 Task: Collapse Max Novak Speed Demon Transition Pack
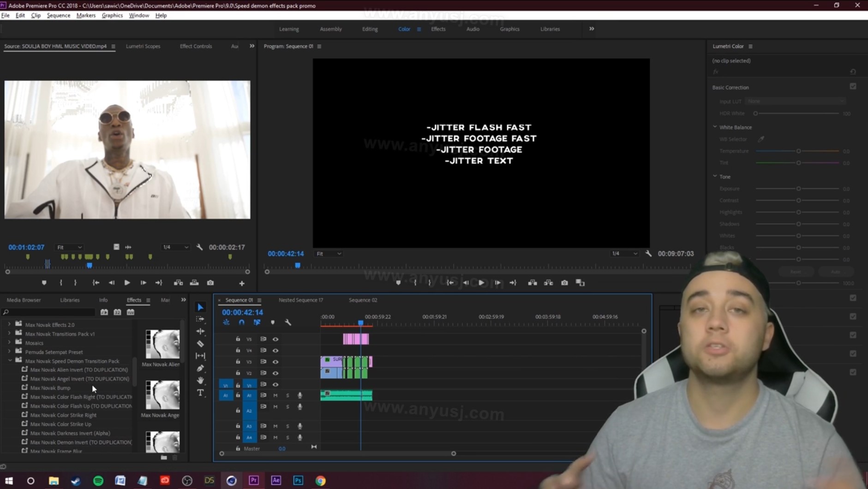[x=9, y=361]
